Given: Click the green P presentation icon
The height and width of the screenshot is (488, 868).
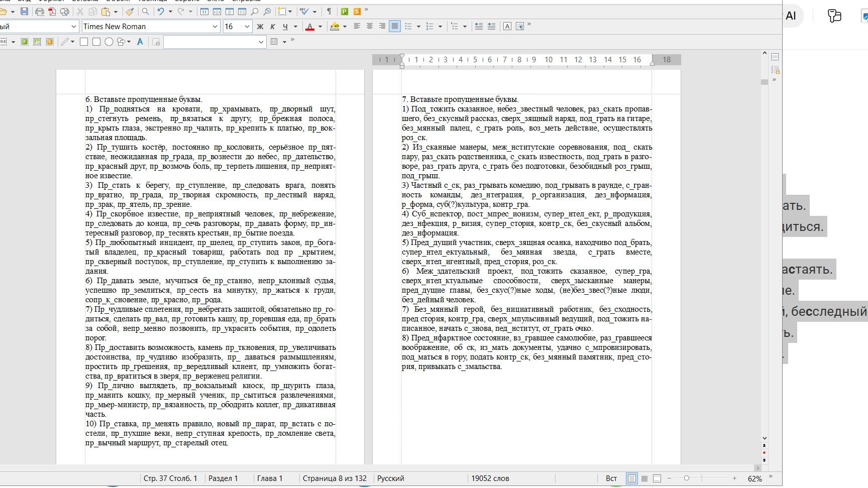Looking at the screenshot, I should click(345, 12).
